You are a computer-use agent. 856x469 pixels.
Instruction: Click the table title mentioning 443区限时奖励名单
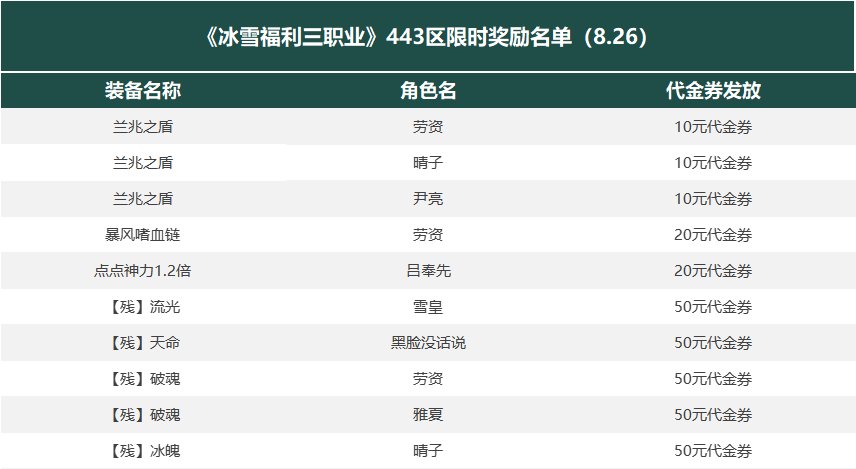(427, 37)
